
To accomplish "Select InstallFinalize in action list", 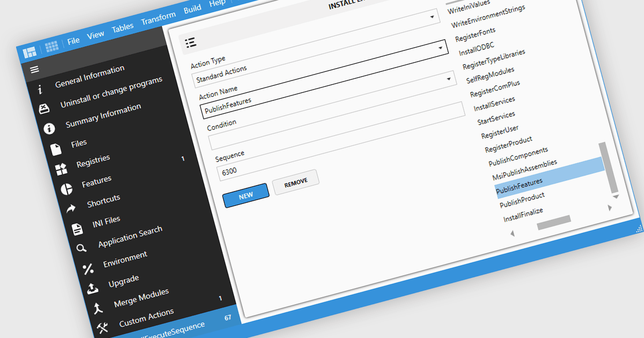I will (x=523, y=215).
